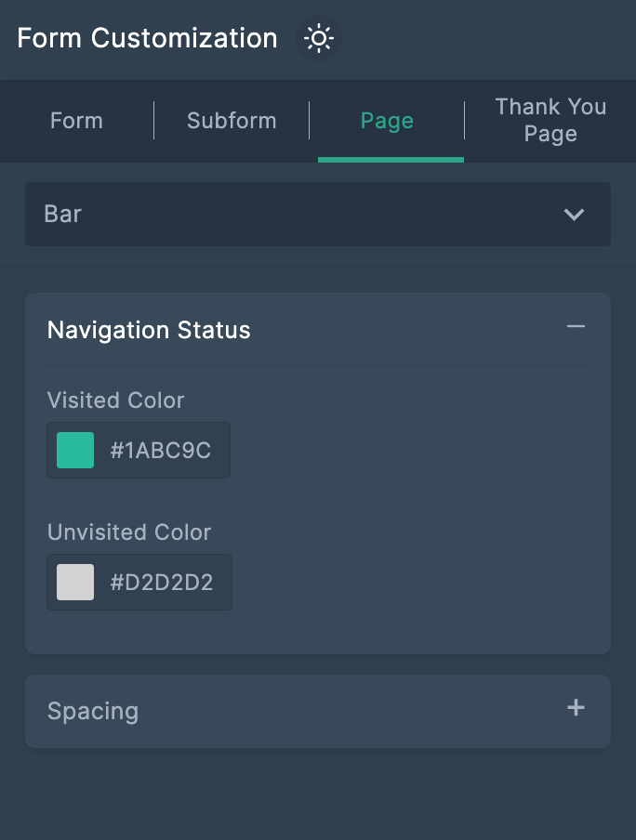
Task: Switch to the Form tab
Action: point(76,121)
